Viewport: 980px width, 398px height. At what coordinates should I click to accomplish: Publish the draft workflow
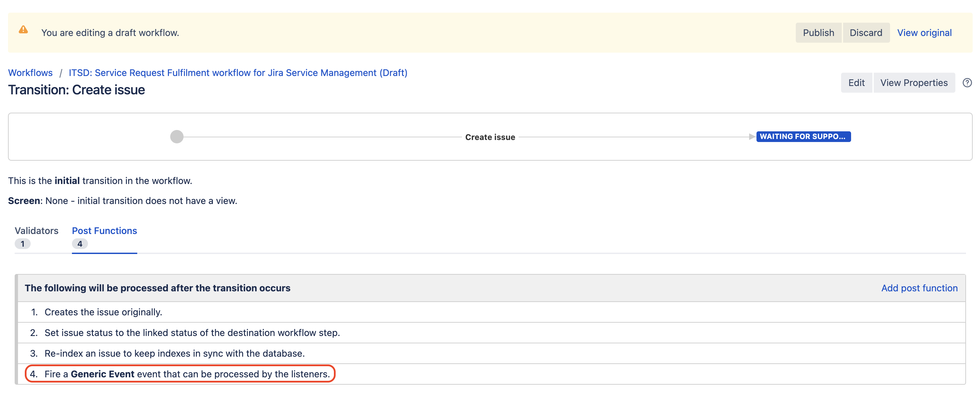[818, 33]
